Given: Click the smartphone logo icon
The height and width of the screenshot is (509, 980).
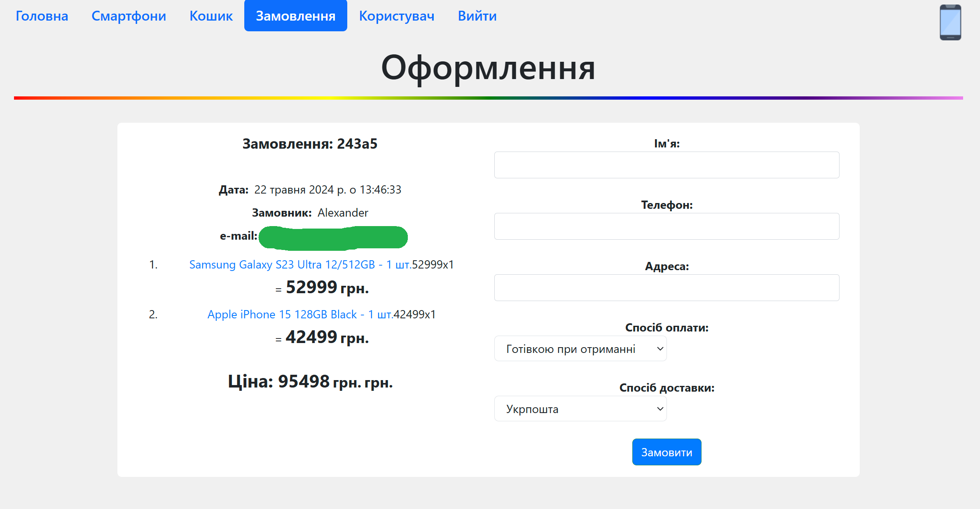Looking at the screenshot, I should [950, 22].
